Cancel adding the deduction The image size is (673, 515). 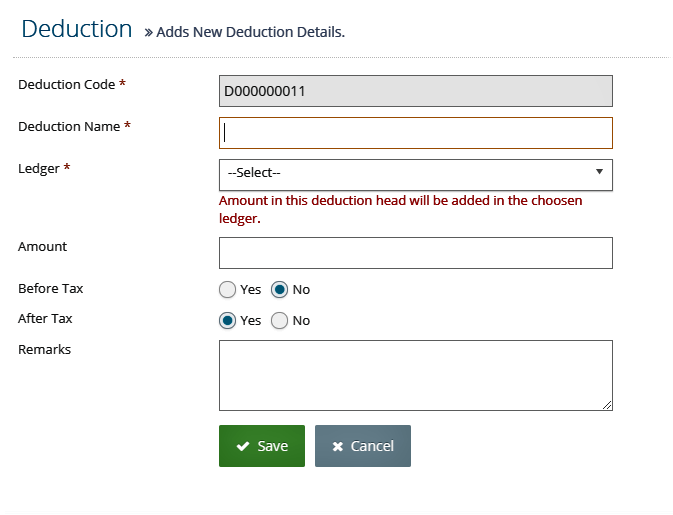(363, 446)
